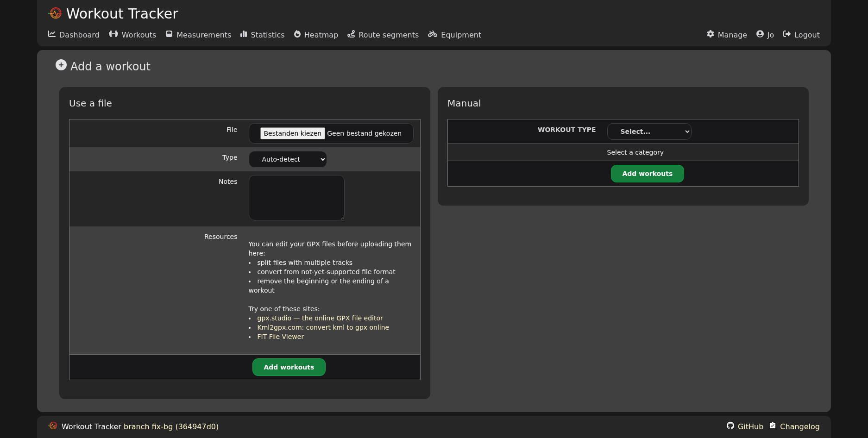Open the Auto-detect type dropdown
This screenshot has width=868, height=438.
(x=288, y=159)
